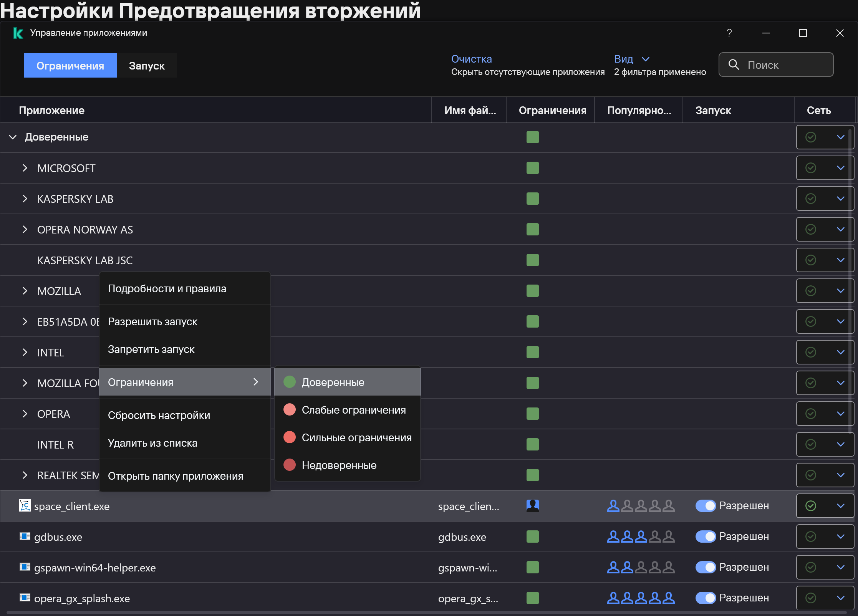
Task: Click the Сильные ограничения status dot
Action: click(290, 437)
